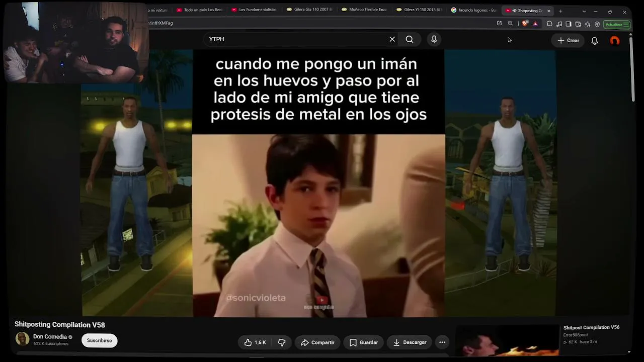Image resolution: width=644 pixels, height=362 pixels.
Task: Open the Don Comedia channel name link
Action: click(x=50, y=336)
